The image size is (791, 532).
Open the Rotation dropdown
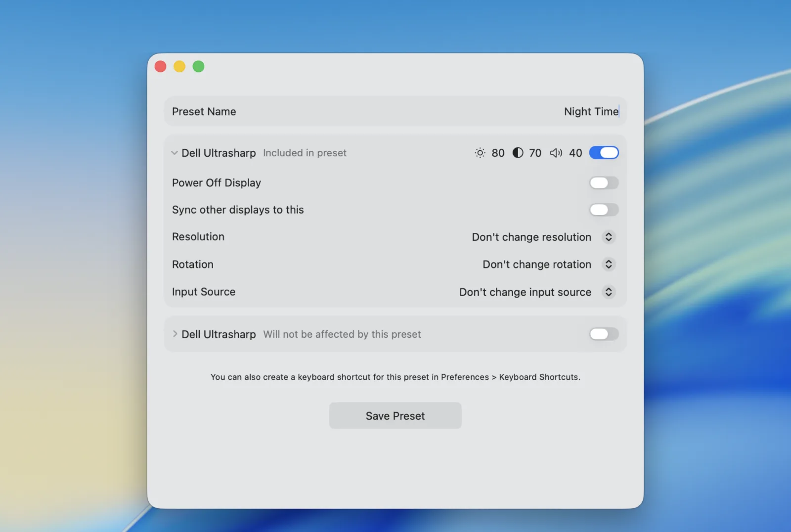(609, 265)
